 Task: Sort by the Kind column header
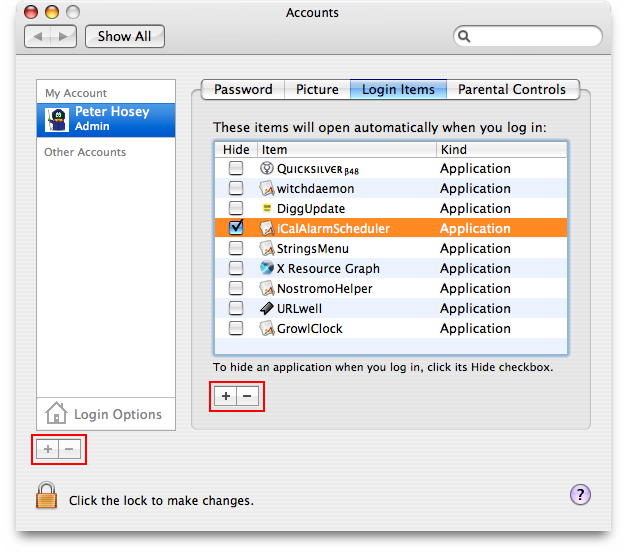pyautogui.click(x=502, y=150)
